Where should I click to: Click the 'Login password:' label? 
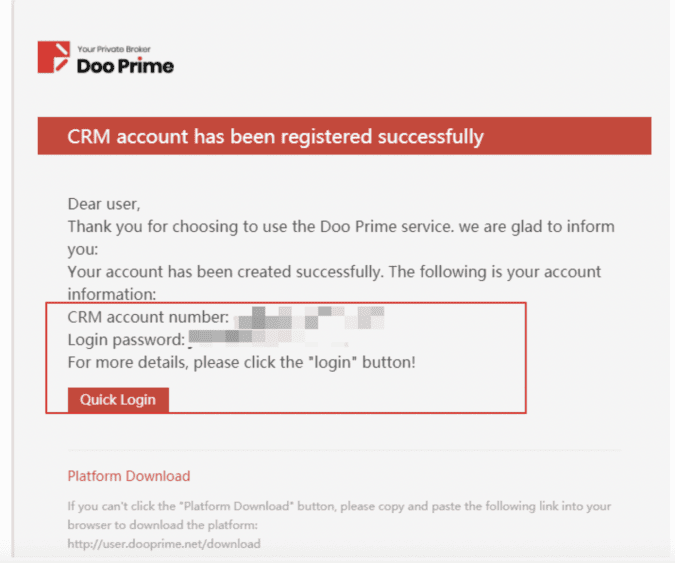126,340
